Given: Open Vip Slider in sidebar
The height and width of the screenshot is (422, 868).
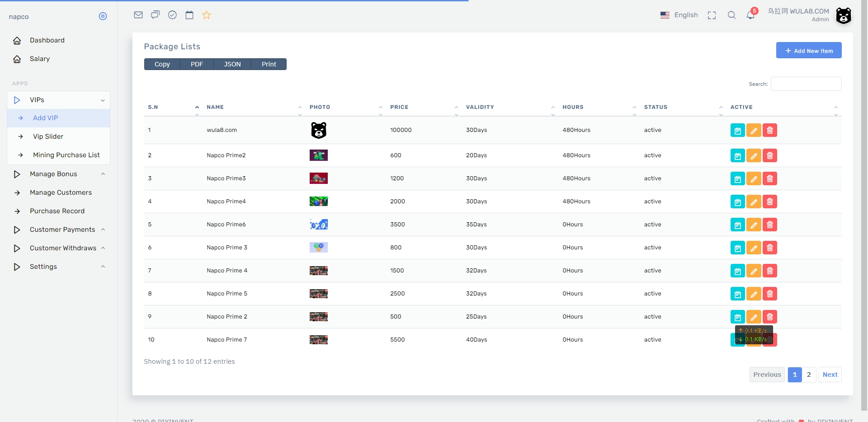Looking at the screenshot, I should 48,136.
